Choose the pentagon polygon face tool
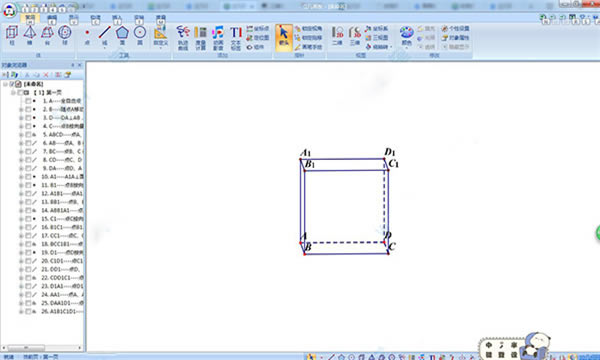Screen dimensions: 600x360 pos(122,35)
